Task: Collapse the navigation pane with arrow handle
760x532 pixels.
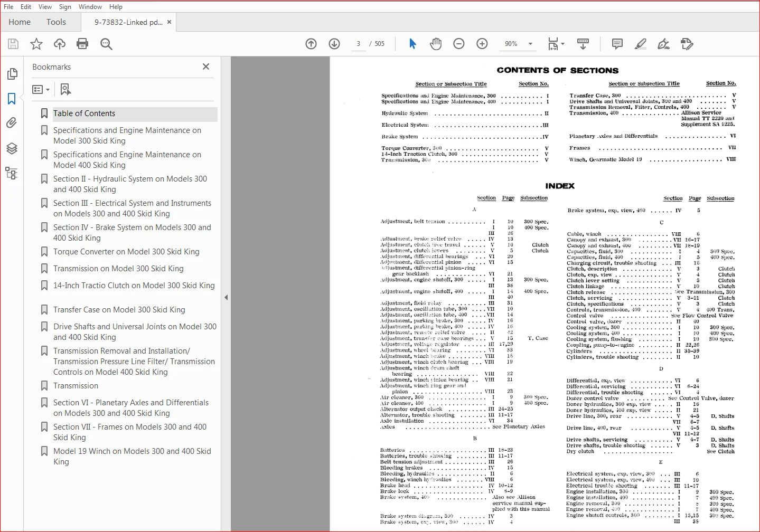Action: tap(226, 297)
